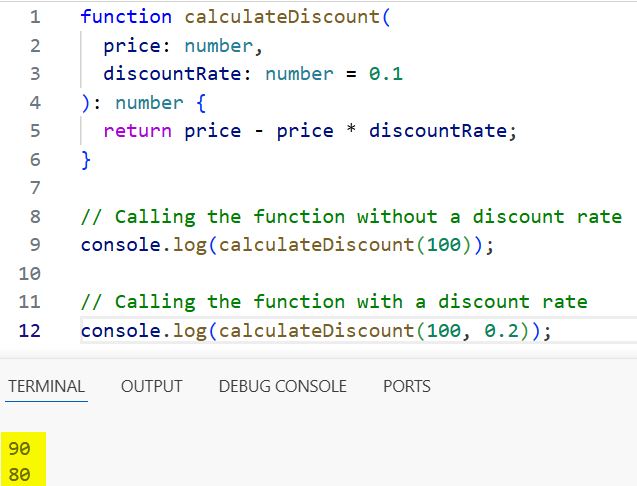Click line number 9 in gutter

coord(35,245)
